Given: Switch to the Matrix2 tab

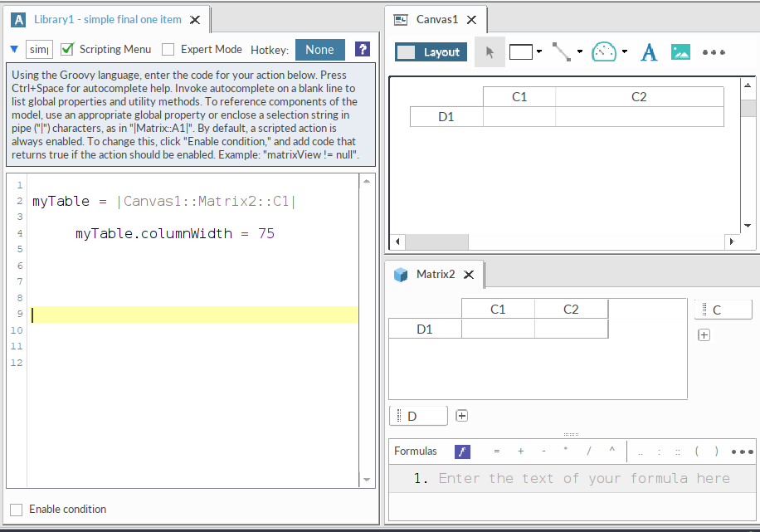Looking at the screenshot, I should click(x=435, y=275).
